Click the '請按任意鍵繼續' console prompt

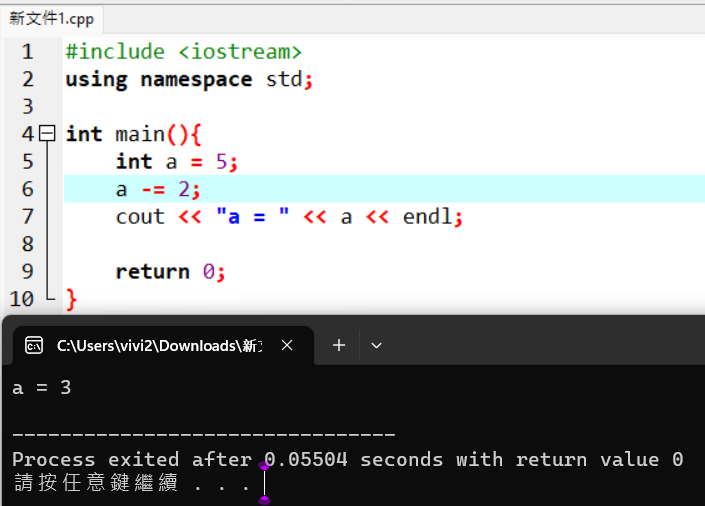(96, 482)
